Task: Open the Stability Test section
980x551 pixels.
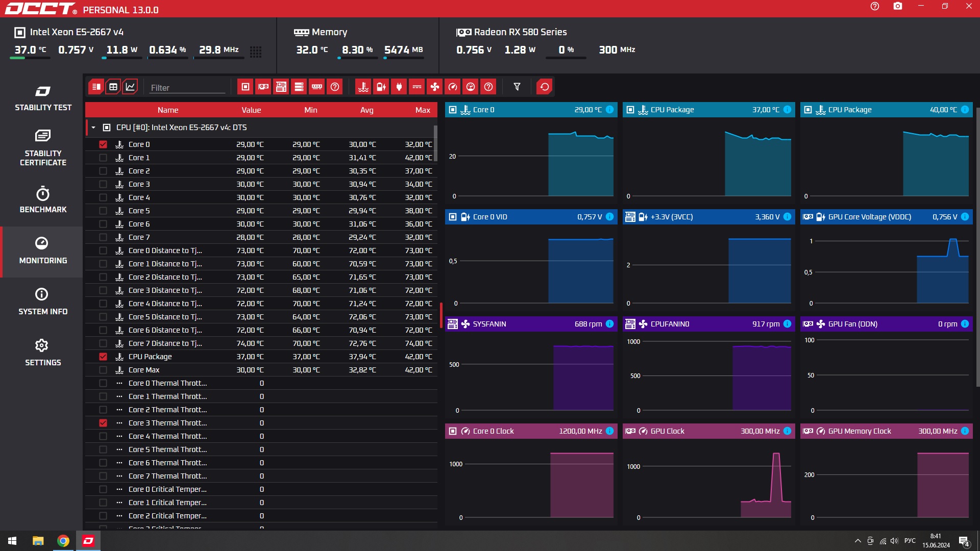Action: coord(43,98)
